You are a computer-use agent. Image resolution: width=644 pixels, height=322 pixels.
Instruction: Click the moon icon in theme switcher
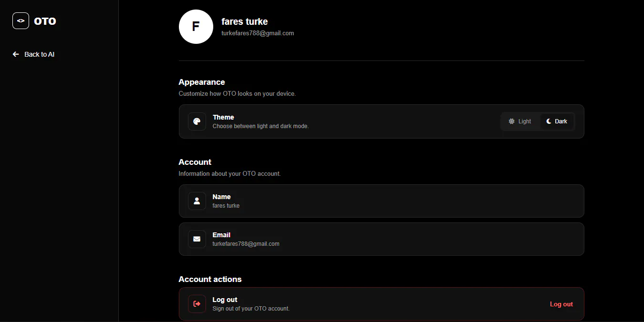(549, 121)
